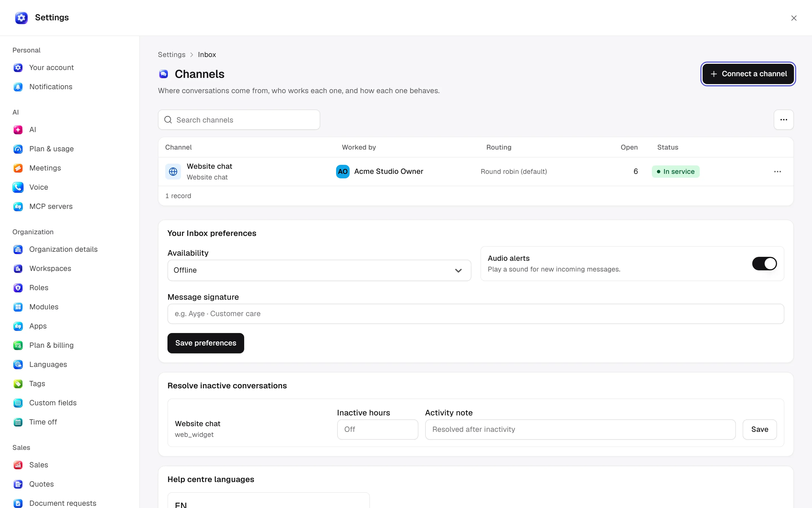812x508 pixels.
Task: Open the Organization details building icon
Action: (x=18, y=249)
